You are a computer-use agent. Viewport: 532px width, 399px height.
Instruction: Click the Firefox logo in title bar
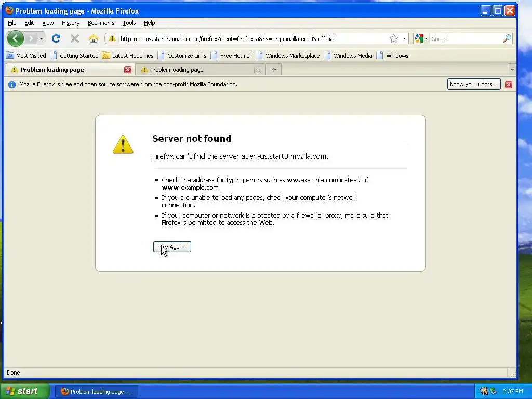click(x=9, y=10)
